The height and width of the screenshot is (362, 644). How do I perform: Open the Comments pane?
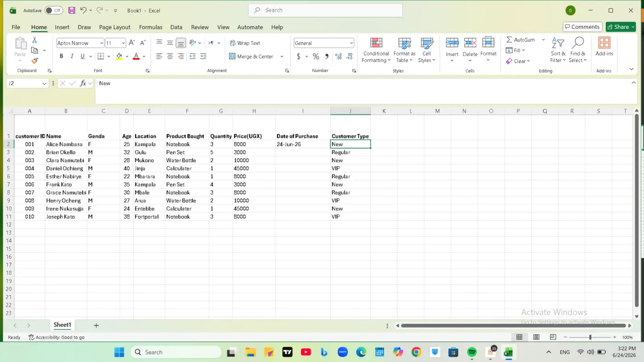click(582, 27)
